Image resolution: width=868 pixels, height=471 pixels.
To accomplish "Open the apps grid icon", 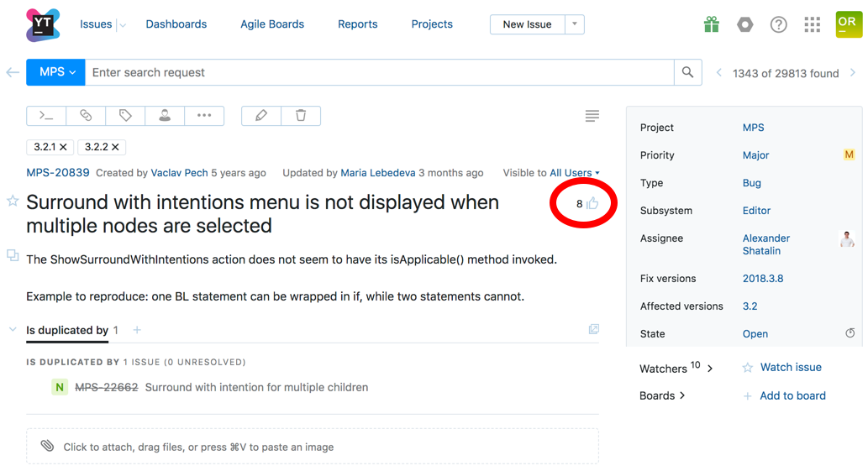I will [812, 24].
